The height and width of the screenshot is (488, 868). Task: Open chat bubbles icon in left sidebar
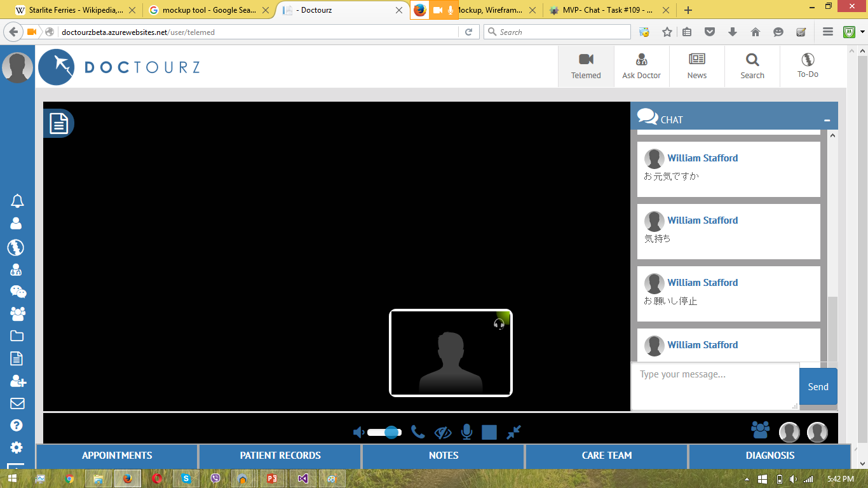[x=18, y=292]
